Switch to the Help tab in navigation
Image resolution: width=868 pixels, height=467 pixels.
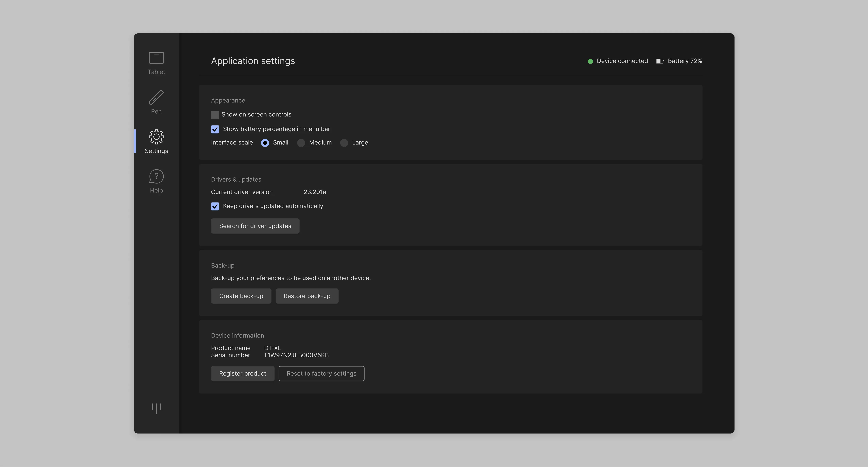click(x=156, y=181)
